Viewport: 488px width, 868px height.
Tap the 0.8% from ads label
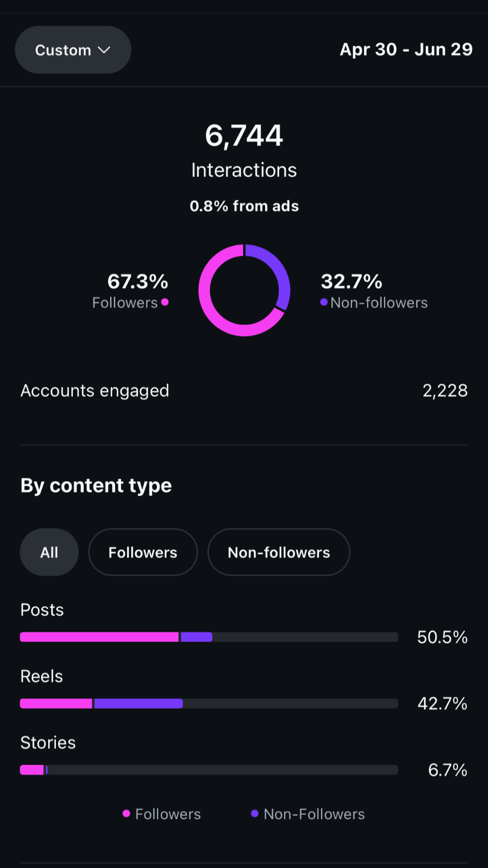(244, 206)
